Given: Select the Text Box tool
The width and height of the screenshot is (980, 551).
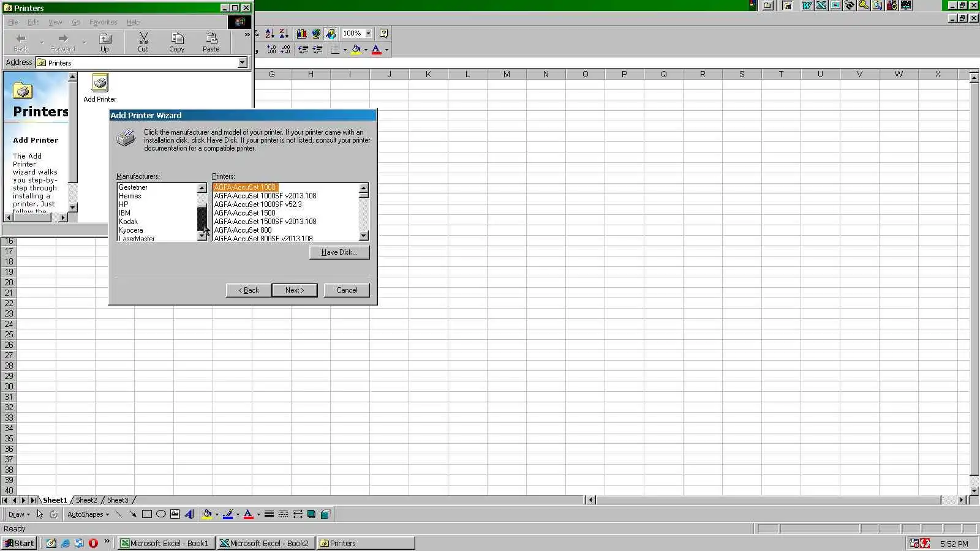Looking at the screenshot, I should point(175,514).
